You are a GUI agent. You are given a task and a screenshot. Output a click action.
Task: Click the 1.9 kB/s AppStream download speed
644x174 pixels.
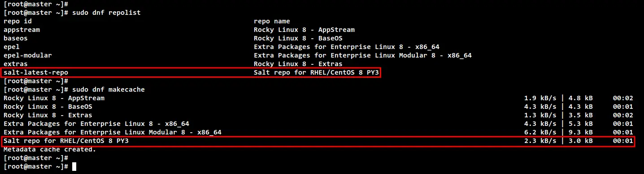coord(540,98)
